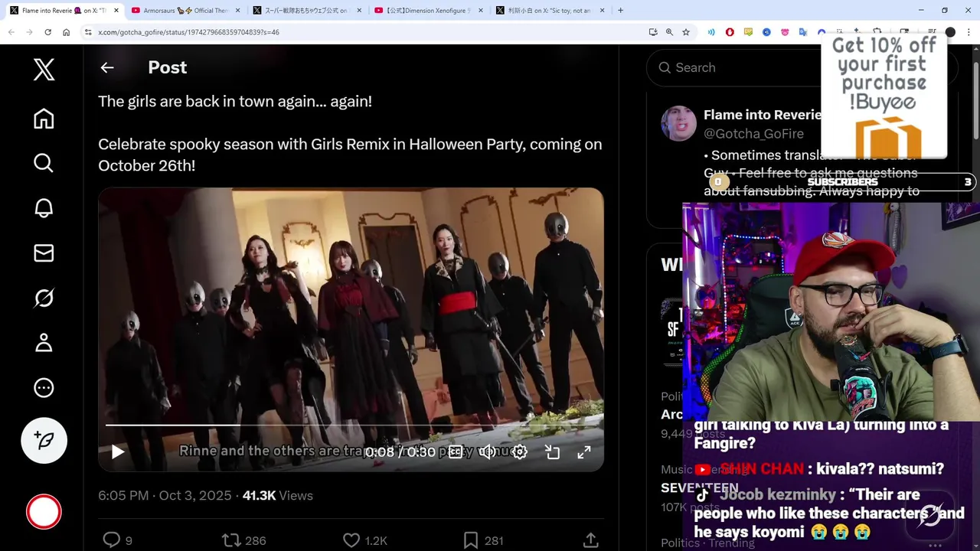
Task: Switch to スーパー戦隊おもちゃウェブ tab
Action: [x=305, y=11]
